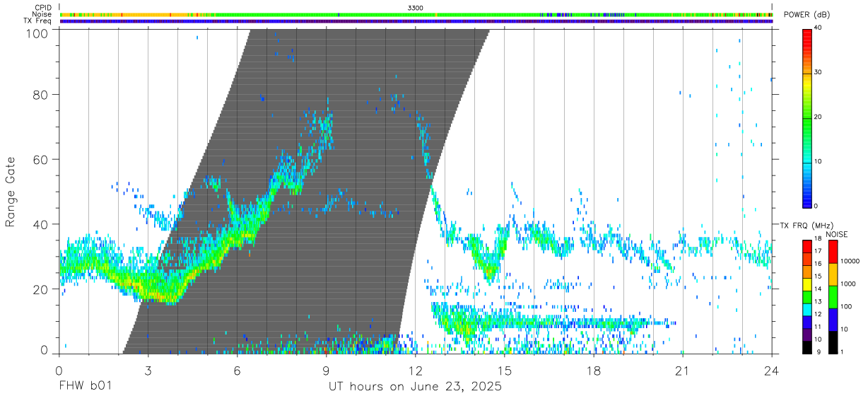The image size is (868, 401).
Task: Click the x-axis 24 hour tick label
Action: (x=772, y=371)
